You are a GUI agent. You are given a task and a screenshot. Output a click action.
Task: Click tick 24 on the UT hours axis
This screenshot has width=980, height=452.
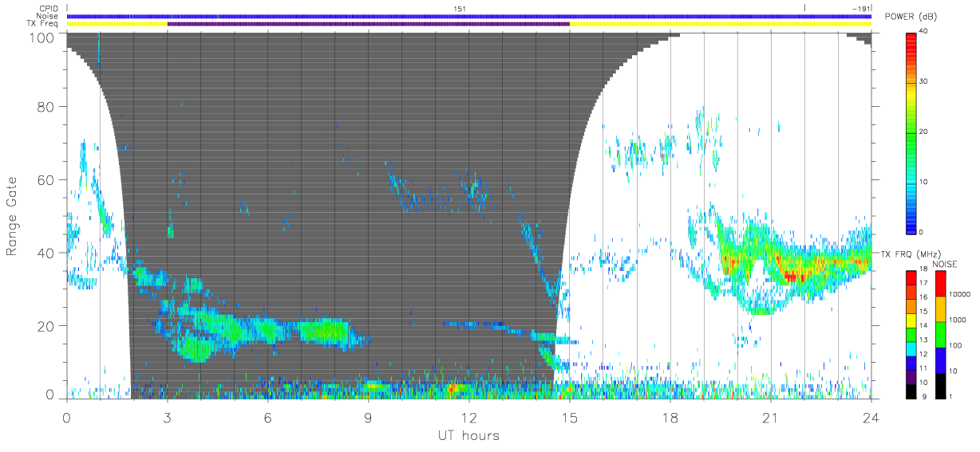coord(871,418)
